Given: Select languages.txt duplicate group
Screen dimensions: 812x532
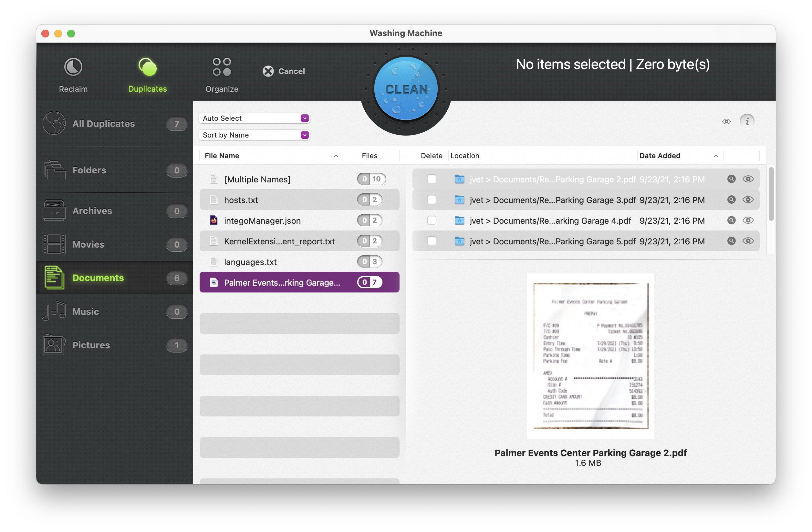Looking at the screenshot, I should [x=299, y=261].
